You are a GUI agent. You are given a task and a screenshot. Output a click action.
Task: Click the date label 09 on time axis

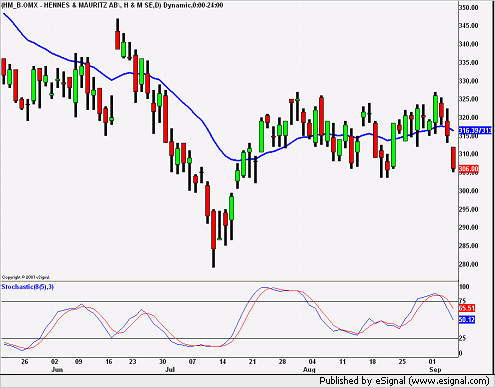78,362
